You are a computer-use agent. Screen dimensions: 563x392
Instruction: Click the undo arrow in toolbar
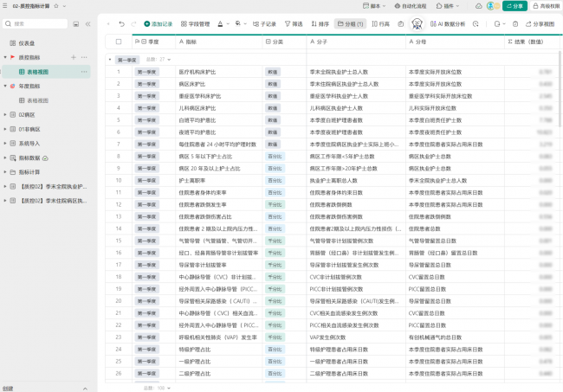(120, 24)
